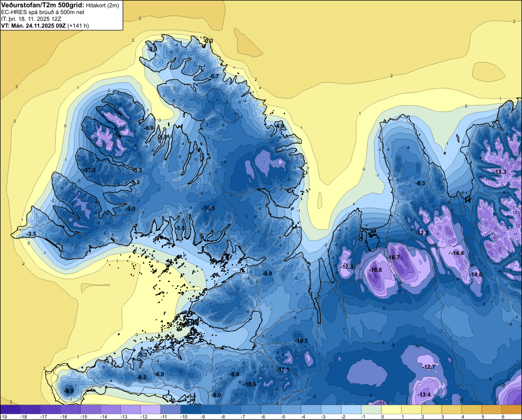Click the -0.3 temperature value
Viewport: 522px width, 420px height.
208,41
